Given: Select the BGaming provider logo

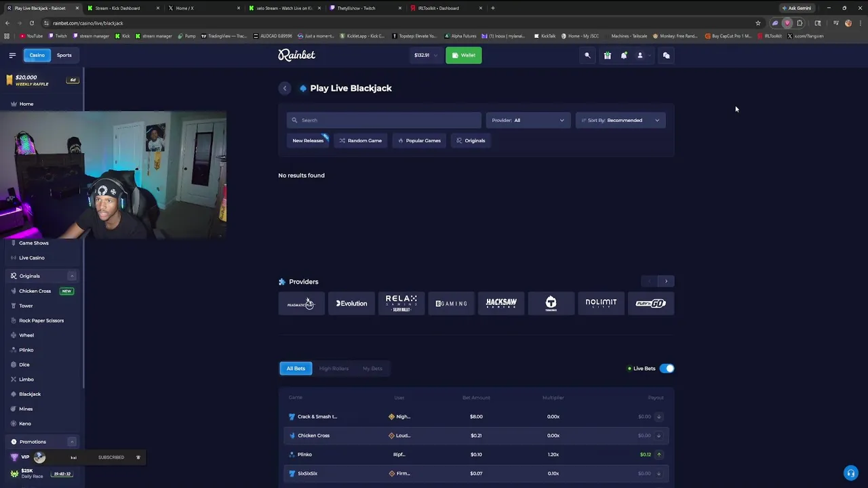Looking at the screenshot, I should tap(452, 304).
